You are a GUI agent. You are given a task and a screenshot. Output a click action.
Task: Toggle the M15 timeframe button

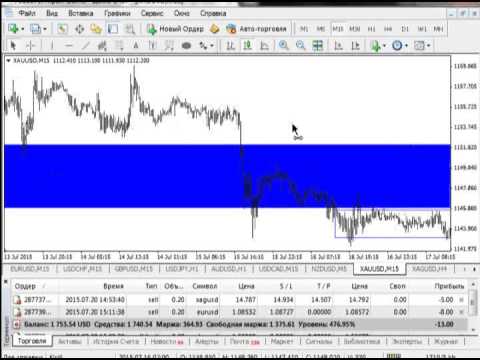pyautogui.click(x=338, y=29)
